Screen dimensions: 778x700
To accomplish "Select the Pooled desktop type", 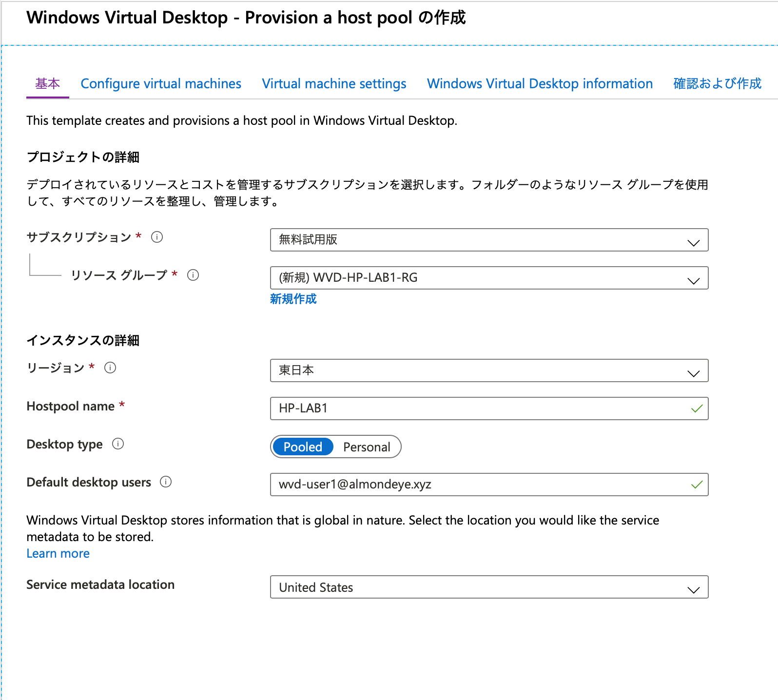I will 303,447.
